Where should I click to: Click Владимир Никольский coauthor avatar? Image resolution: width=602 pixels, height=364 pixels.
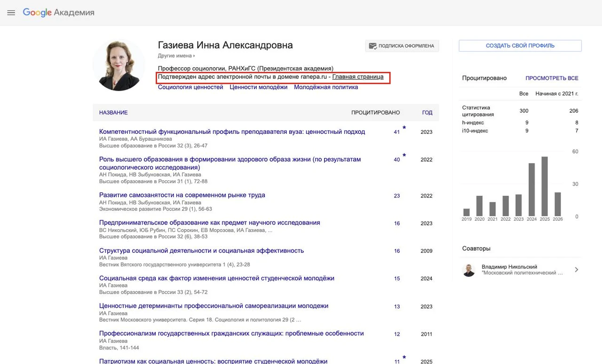pos(469,270)
